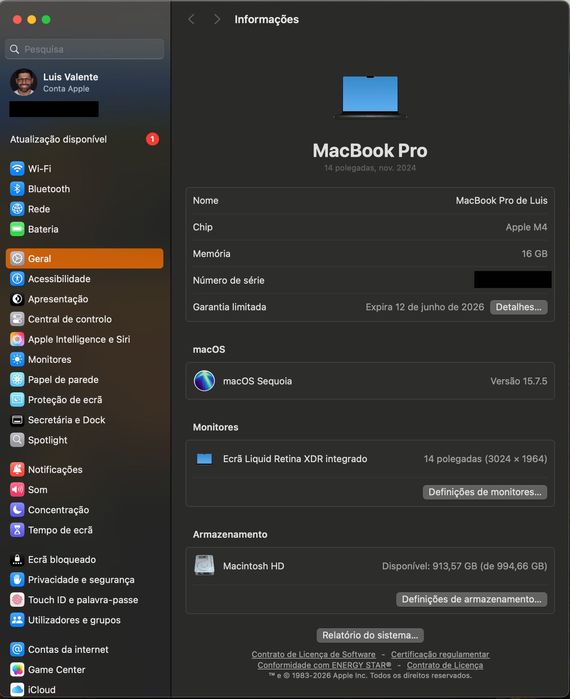Open the iCloud sidebar icon
570x699 pixels.
tap(17, 690)
